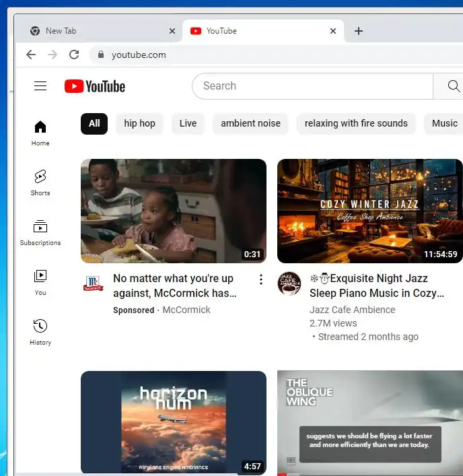Switch to the New Tab tab
Viewport: 463px width, 476px height.
pyautogui.click(x=99, y=31)
